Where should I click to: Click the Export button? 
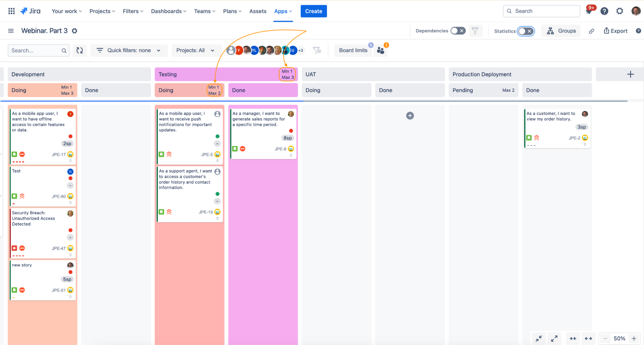click(615, 31)
